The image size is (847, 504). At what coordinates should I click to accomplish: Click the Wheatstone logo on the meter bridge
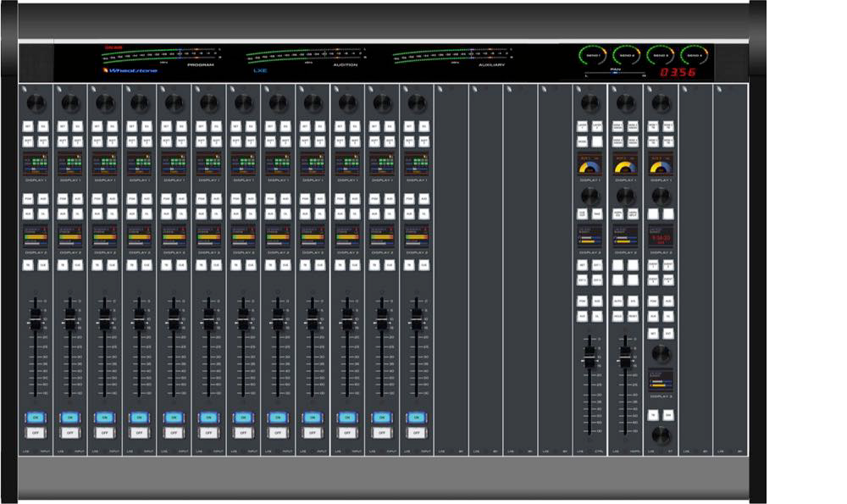pyautogui.click(x=130, y=70)
